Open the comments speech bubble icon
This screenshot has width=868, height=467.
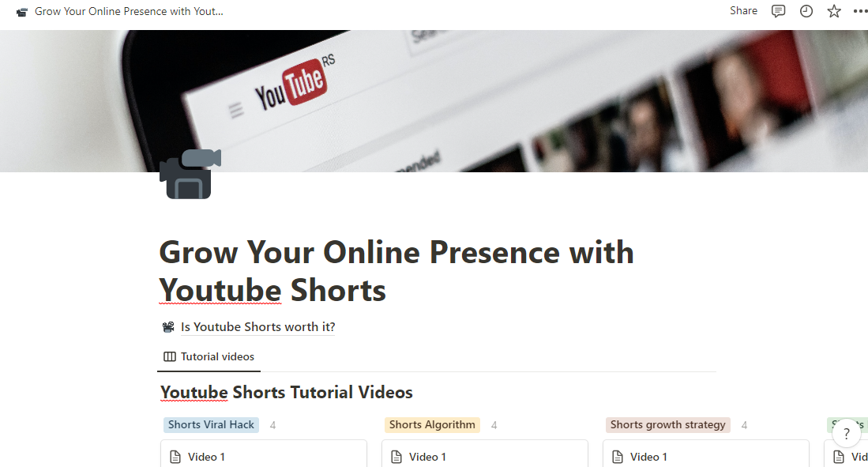click(x=778, y=11)
